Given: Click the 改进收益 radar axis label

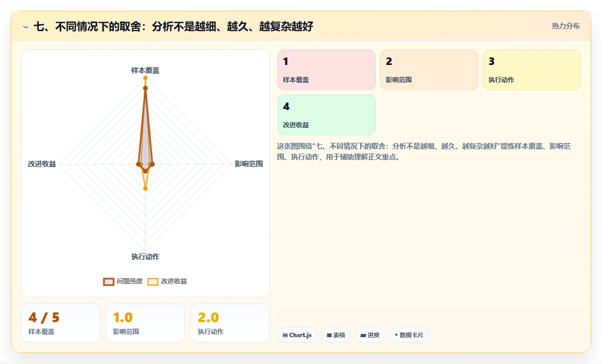Looking at the screenshot, I should point(42,164).
